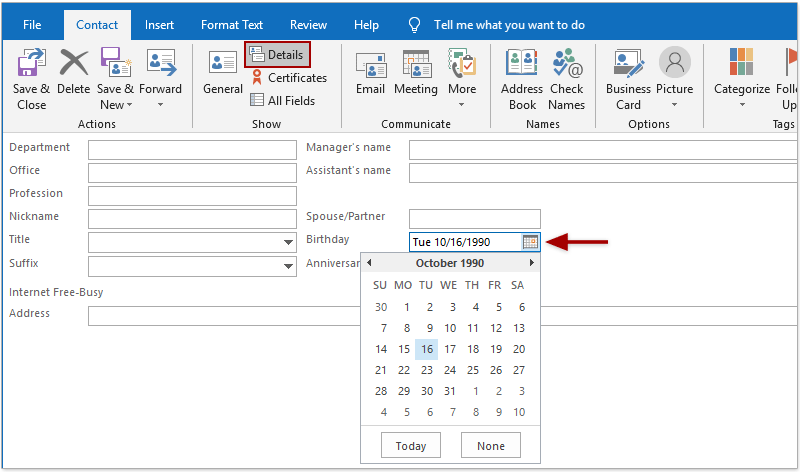Switch to the Review tab
The image size is (800, 472).
[308, 25]
